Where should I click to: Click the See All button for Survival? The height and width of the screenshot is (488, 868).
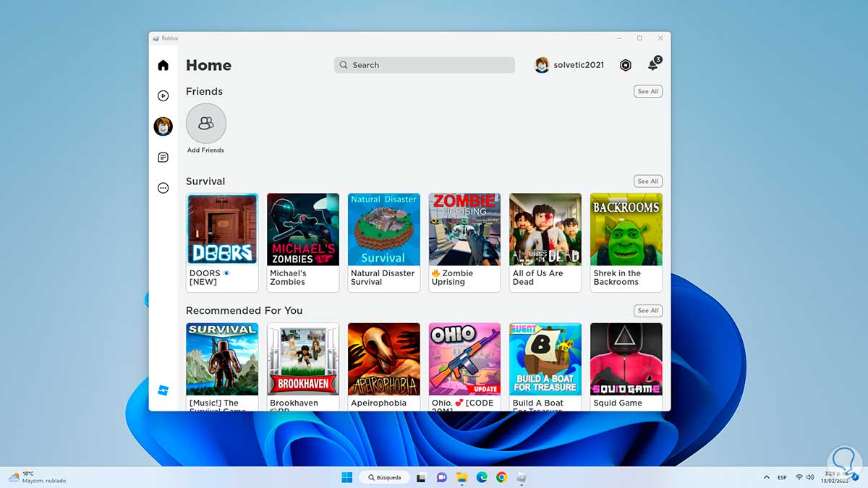coord(647,181)
